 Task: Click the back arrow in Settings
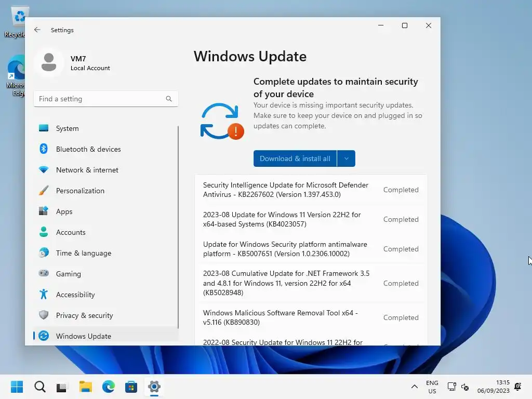pyautogui.click(x=37, y=30)
